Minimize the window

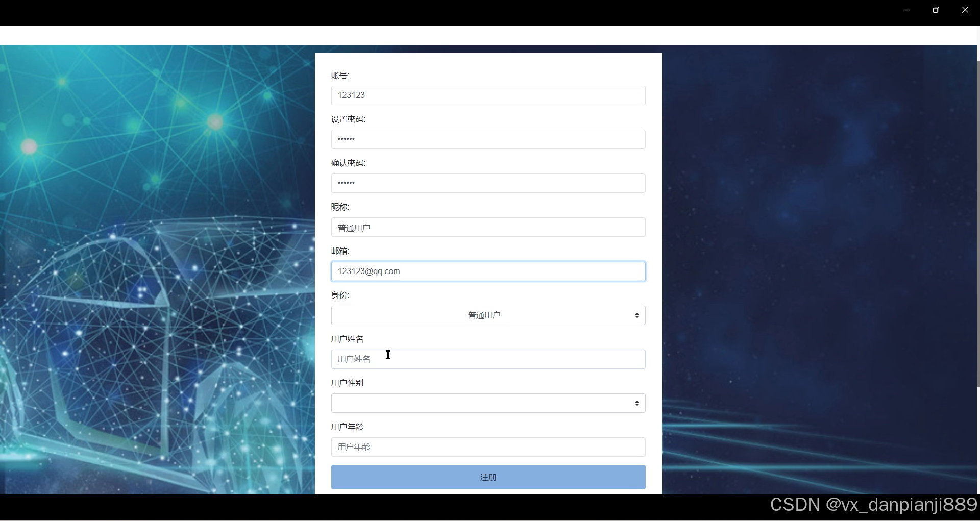[907, 10]
